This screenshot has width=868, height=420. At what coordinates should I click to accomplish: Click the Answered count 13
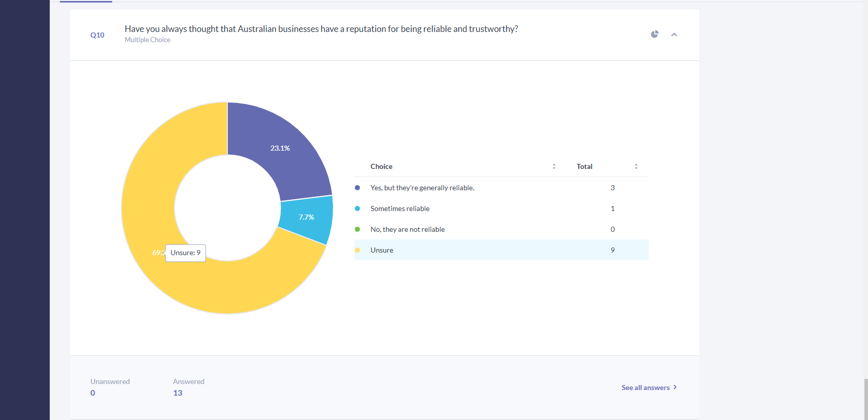pos(178,393)
